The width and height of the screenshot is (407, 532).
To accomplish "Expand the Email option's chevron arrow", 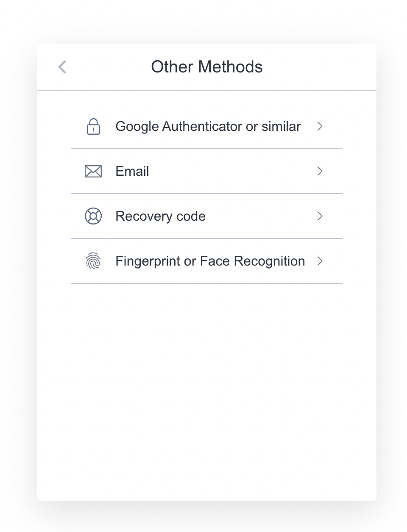I will coord(320,171).
